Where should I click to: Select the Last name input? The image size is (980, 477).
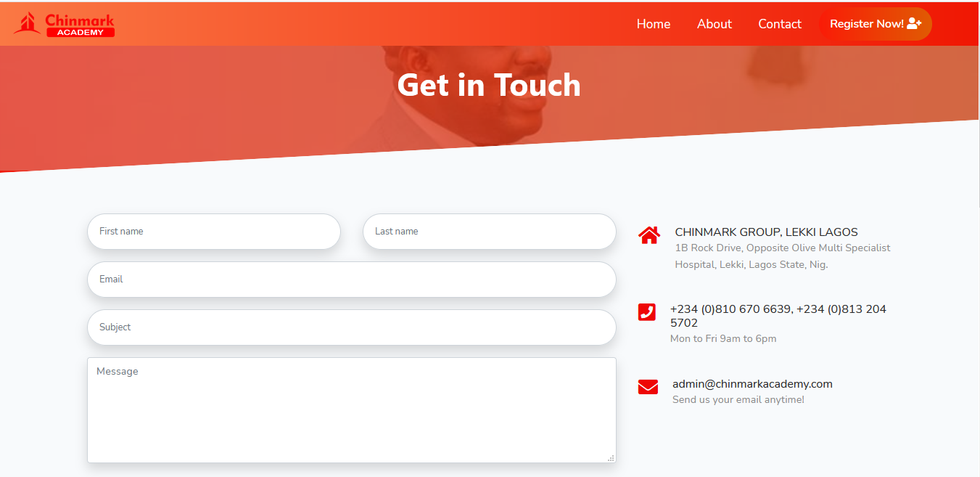490,232
